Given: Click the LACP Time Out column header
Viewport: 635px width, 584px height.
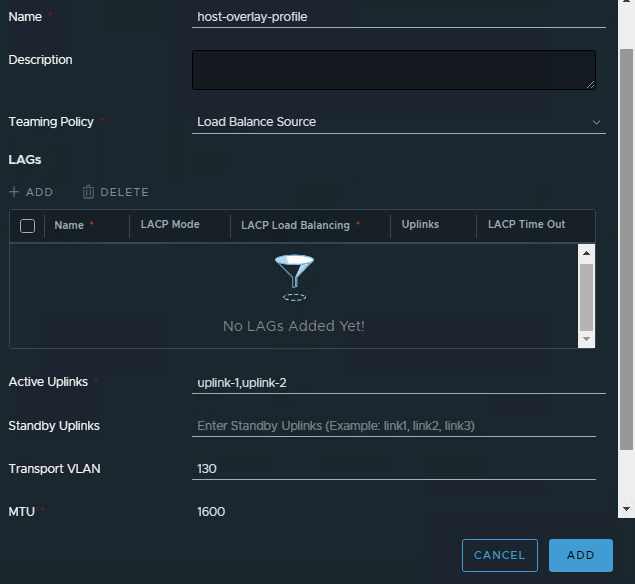Looking at the screenshot, I should click(526, 225).
